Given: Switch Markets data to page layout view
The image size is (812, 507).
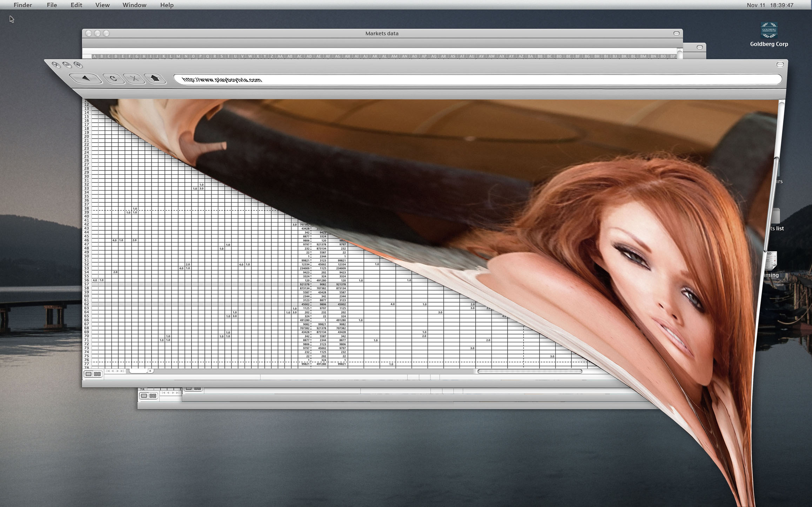Looking at the screenshot, I should click(x=97, y=374).
